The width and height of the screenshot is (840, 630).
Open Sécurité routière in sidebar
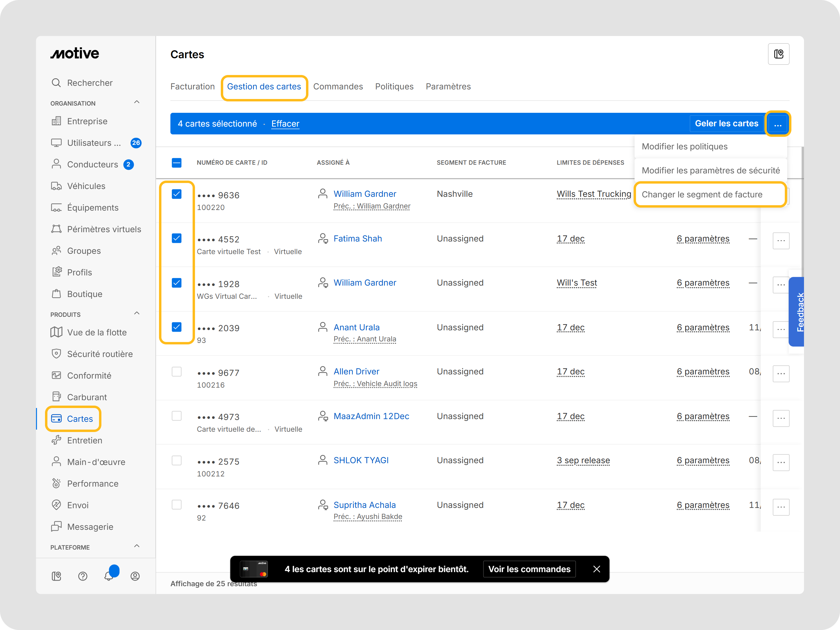[x=92, y=354]
